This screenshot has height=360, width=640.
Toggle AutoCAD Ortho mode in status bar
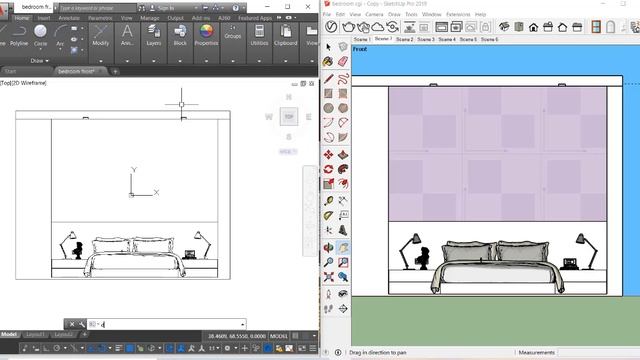pos(47,348)
